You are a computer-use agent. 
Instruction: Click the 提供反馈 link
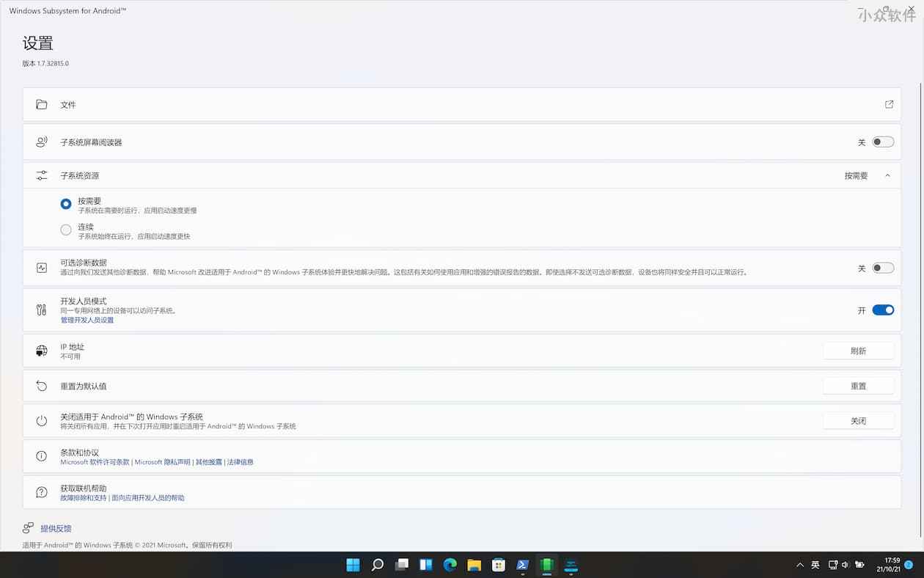click(56, 529)
